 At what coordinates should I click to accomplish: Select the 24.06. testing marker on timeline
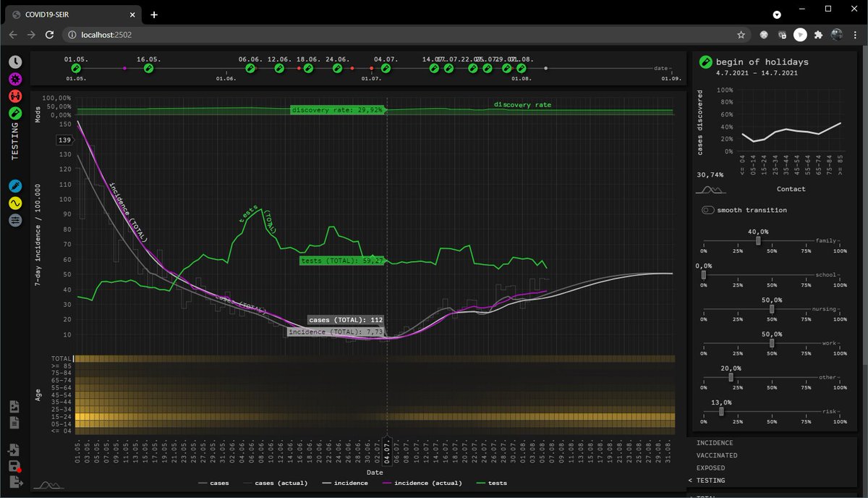(337, 69)
